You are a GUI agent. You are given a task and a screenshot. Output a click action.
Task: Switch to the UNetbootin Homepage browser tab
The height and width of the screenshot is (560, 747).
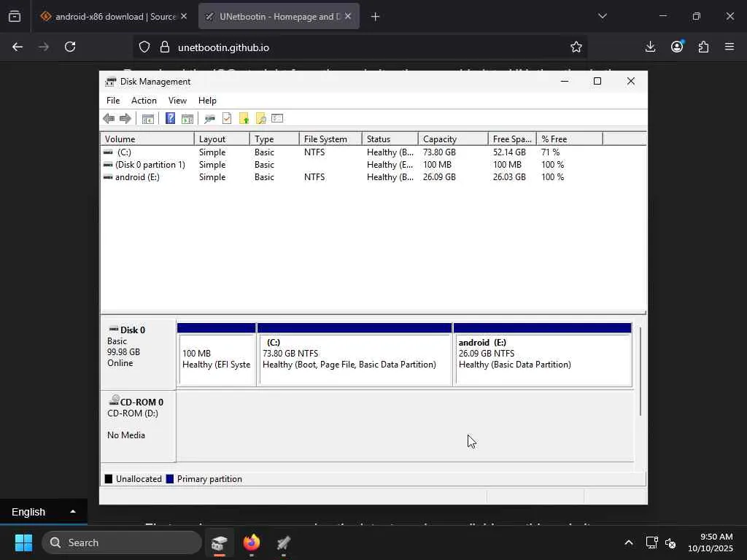click(x=279, y=17)
